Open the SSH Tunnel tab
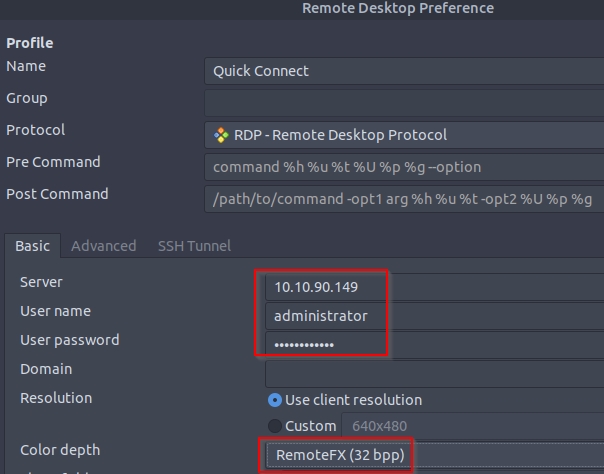 [194, 246]
